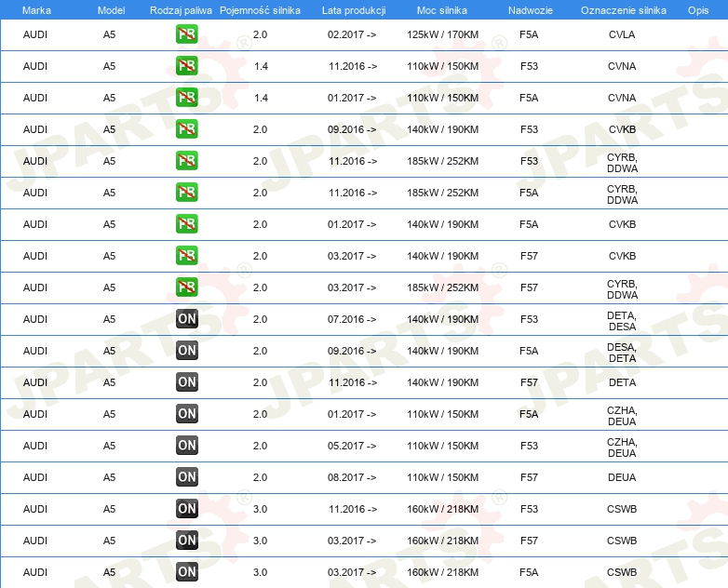Click petrol icon in 03.2017 F57 CYRB row
Viewport: 728px width, 588px height.
(x=186, y=287)
